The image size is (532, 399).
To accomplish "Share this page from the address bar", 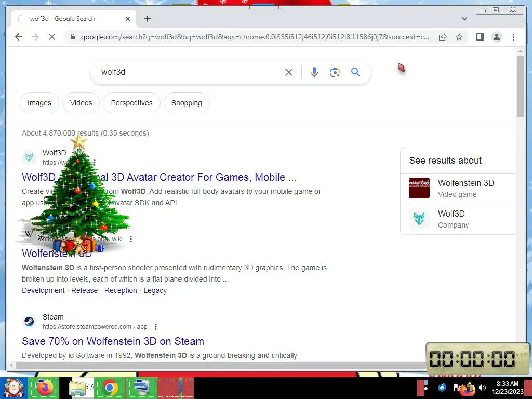I will [443, 37].
